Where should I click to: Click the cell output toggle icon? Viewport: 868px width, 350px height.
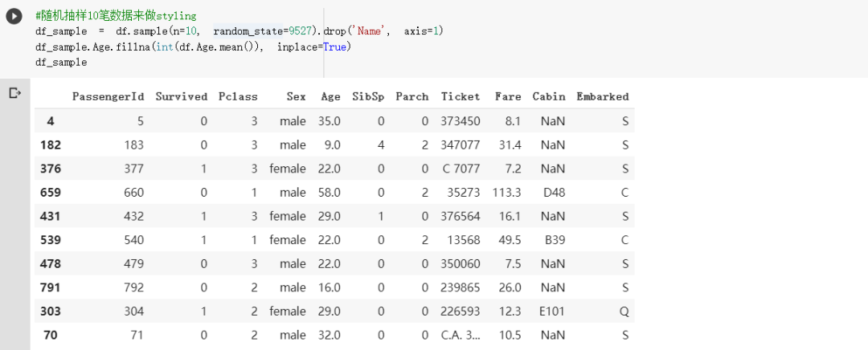[x=15, y=93]
